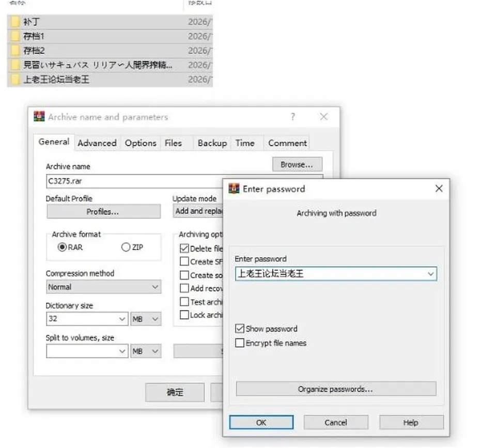
Task: Enable Encrypt file names checkbox
Action: click(240, 343)
